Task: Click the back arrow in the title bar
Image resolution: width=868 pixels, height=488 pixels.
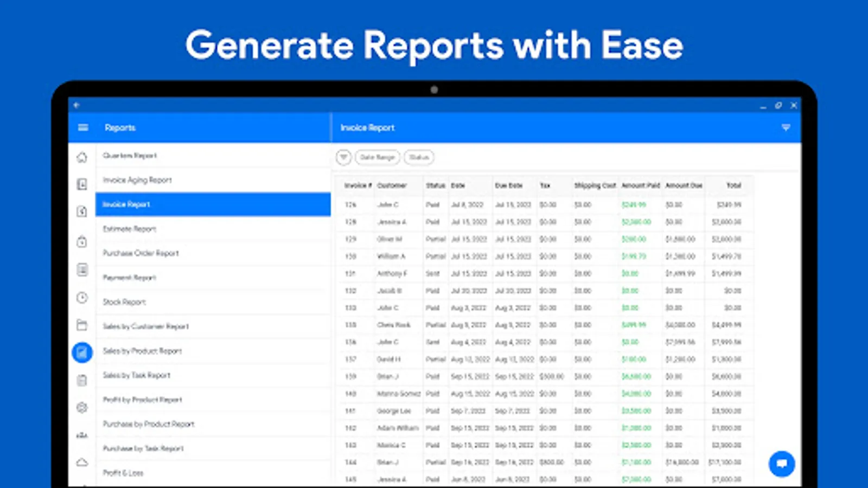Action: (x=76, y=105)
